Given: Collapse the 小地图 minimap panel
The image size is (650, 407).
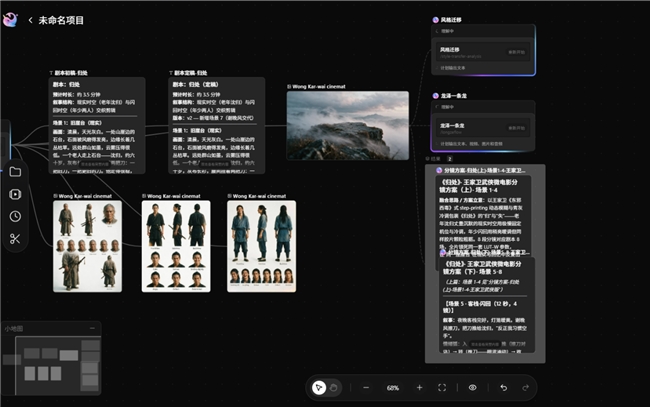Looking at the screenshot, I should tap(92, 328).
